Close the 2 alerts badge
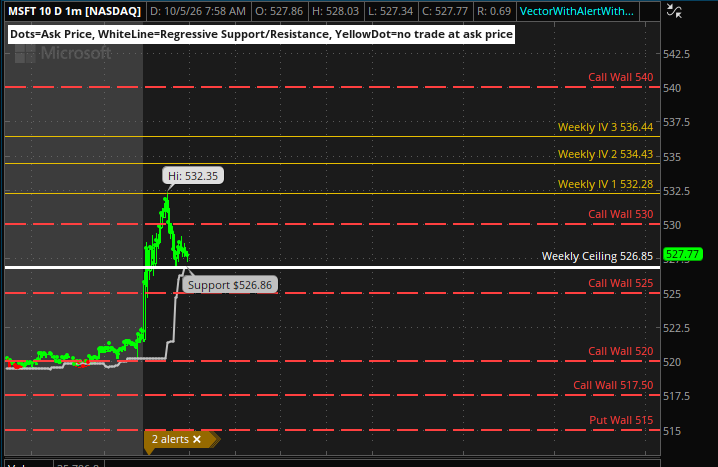 coord(197,439)
